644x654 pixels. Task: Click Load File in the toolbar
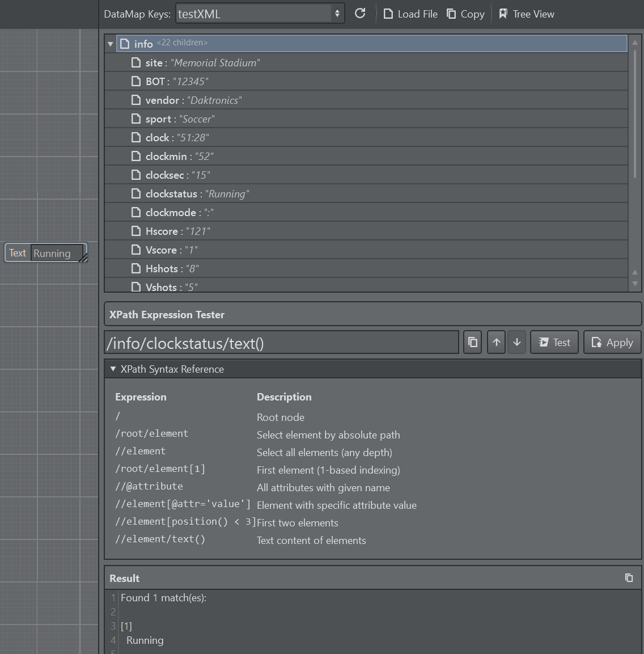[x=410, y=14]
